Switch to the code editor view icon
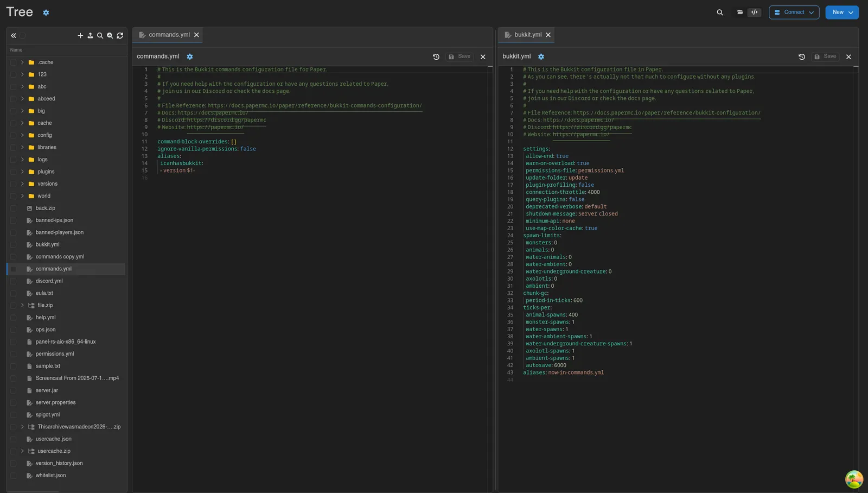The image size is (868, 493). pos(755,12)
